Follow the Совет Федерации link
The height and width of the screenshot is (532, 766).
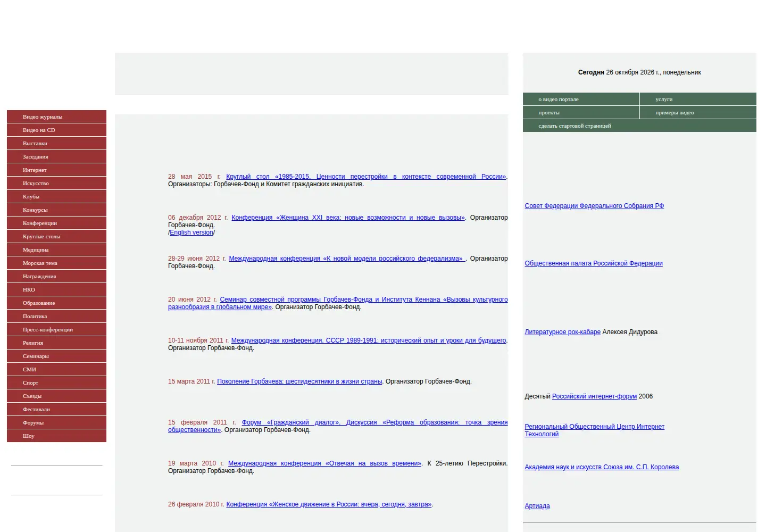(594, 206)
